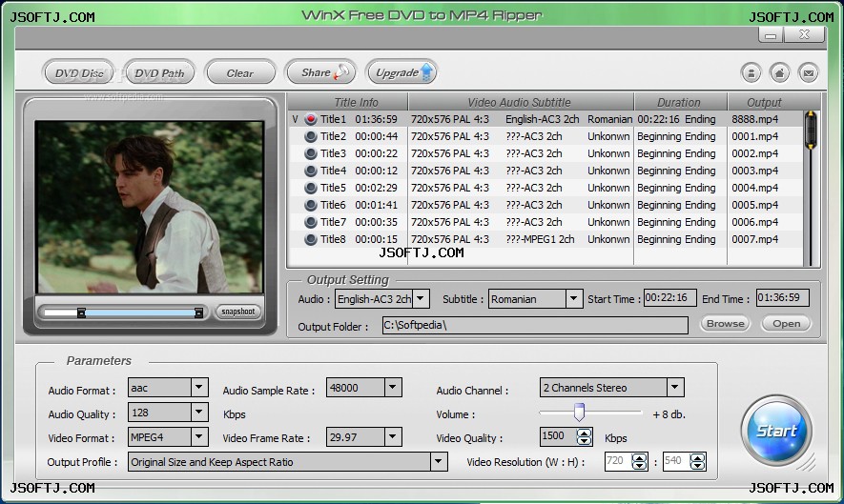Viewport: 844px width, 504px height.
Task: Click the title list vertical scrollbar handle
Action: 810,130
